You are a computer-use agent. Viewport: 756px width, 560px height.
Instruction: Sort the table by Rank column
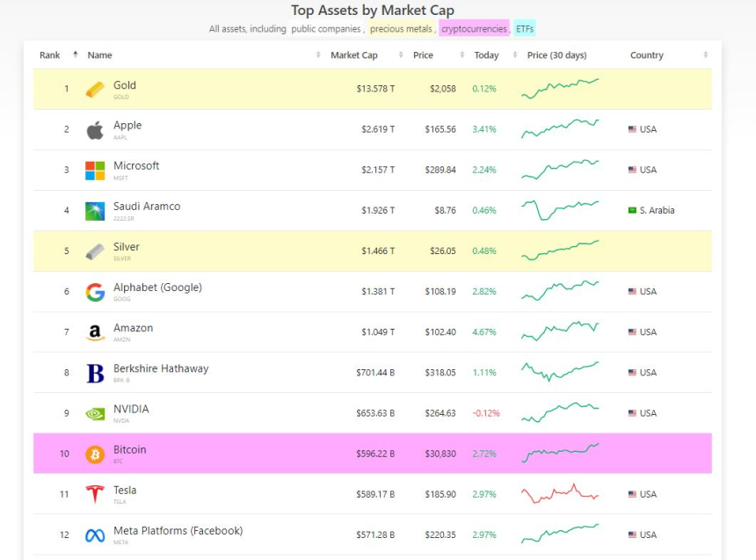tap(50, 55)
